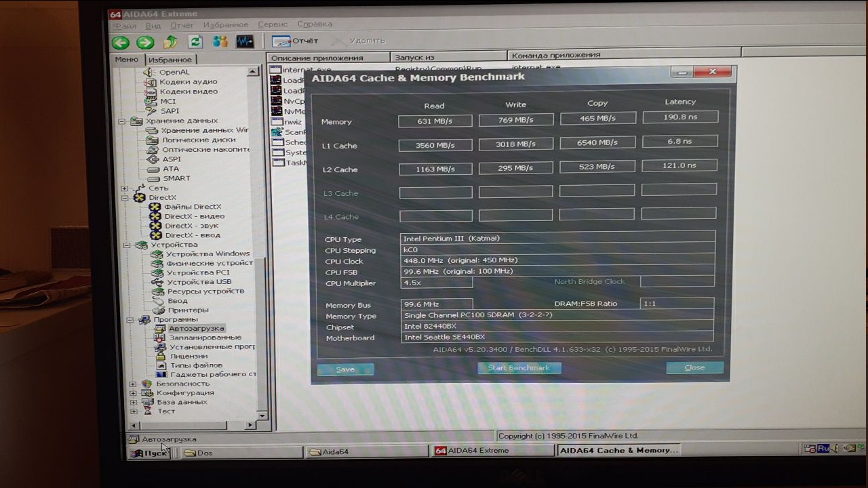Click the Пуск start button

point(149,453)
